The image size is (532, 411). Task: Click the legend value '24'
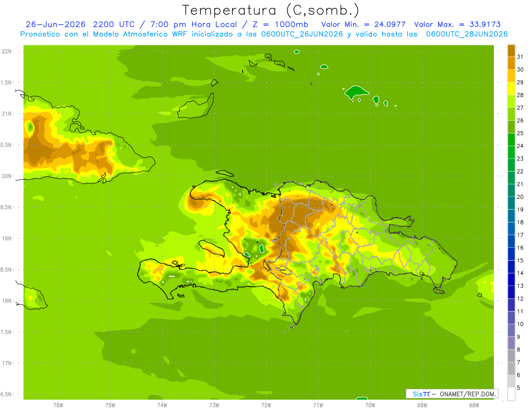tap(520, 146)
